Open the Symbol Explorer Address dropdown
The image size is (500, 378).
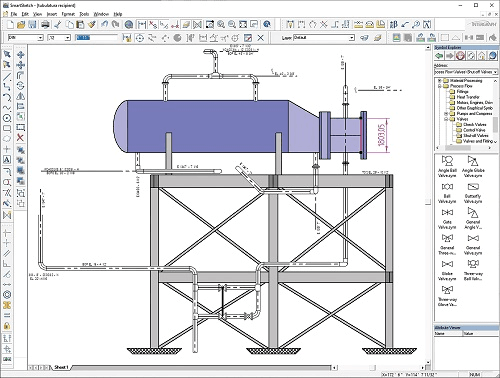pyautogui.click(x=495, y=72)
